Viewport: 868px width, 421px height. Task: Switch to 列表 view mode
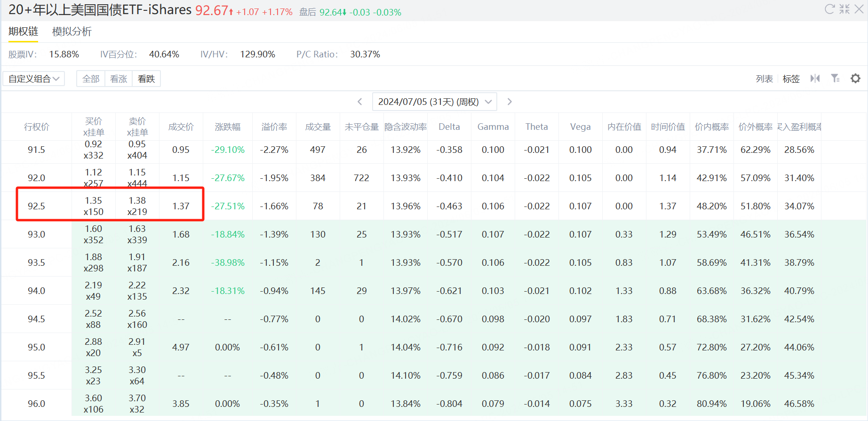764,79
